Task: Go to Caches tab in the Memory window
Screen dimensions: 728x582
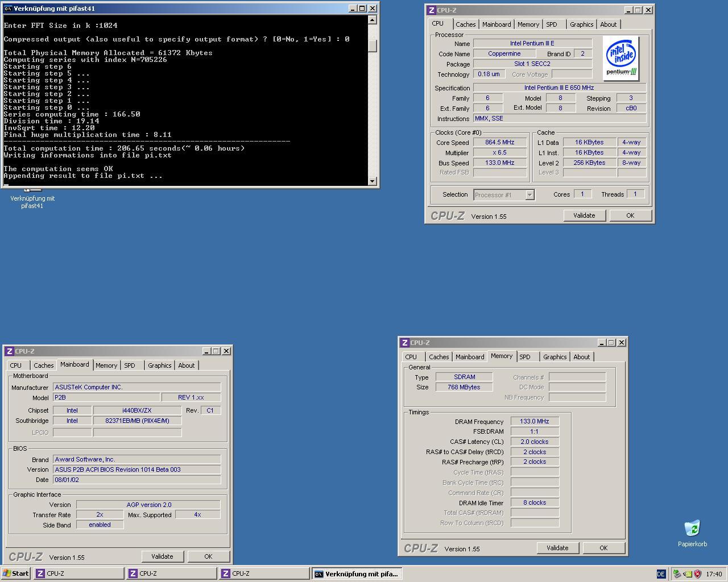Action: tap(439, 357)
